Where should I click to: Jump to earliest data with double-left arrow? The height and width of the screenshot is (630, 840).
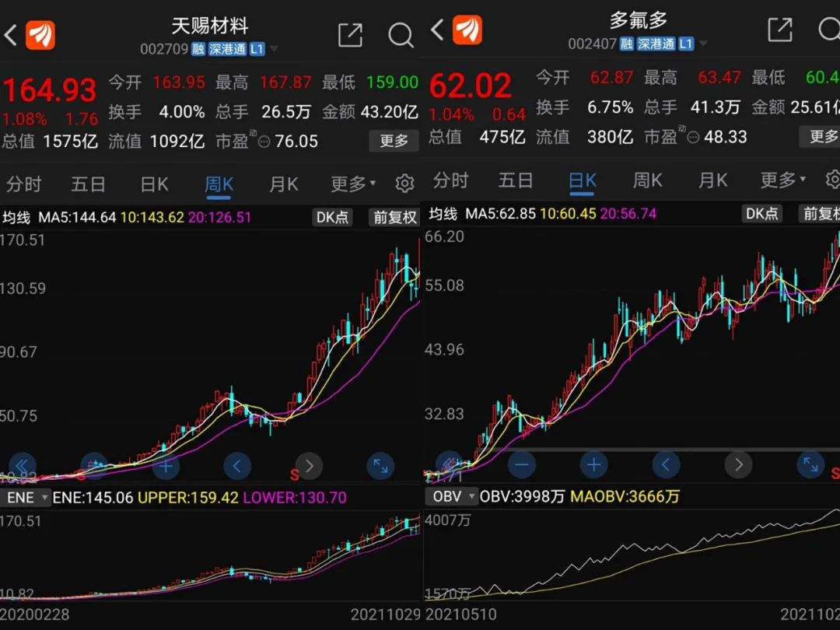[22, 466]
